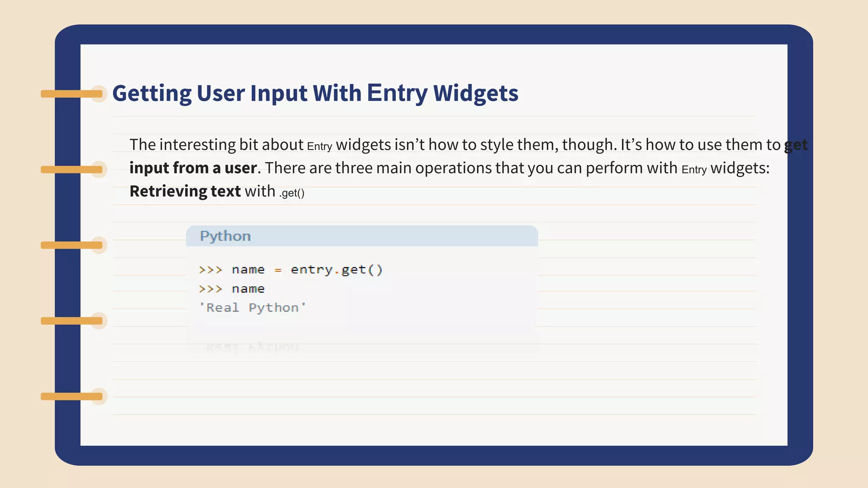
Task: Click the 'Python' code block header label
Action: (x=225, y=236)
